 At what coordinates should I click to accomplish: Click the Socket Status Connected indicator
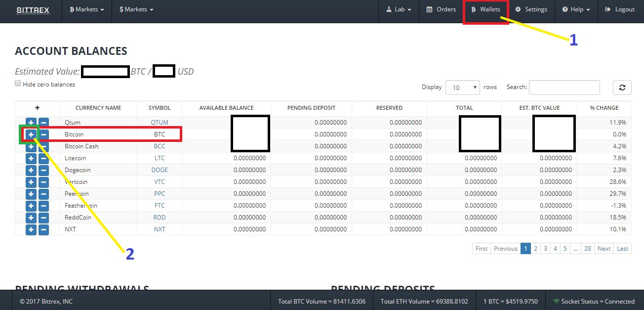point(594,301)
